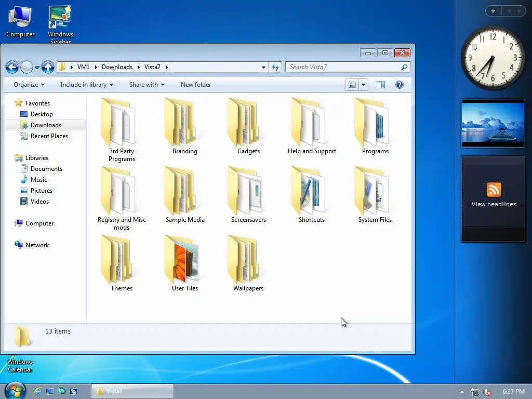Select the System Files folder
The height and width of the screenshot is (399, 532).
[375, 195]
